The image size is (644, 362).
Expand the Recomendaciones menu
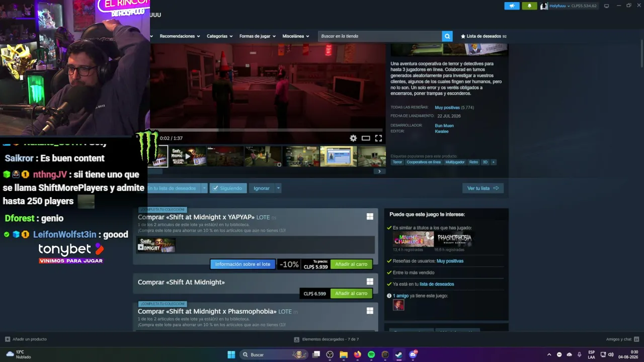pos(180,36)
